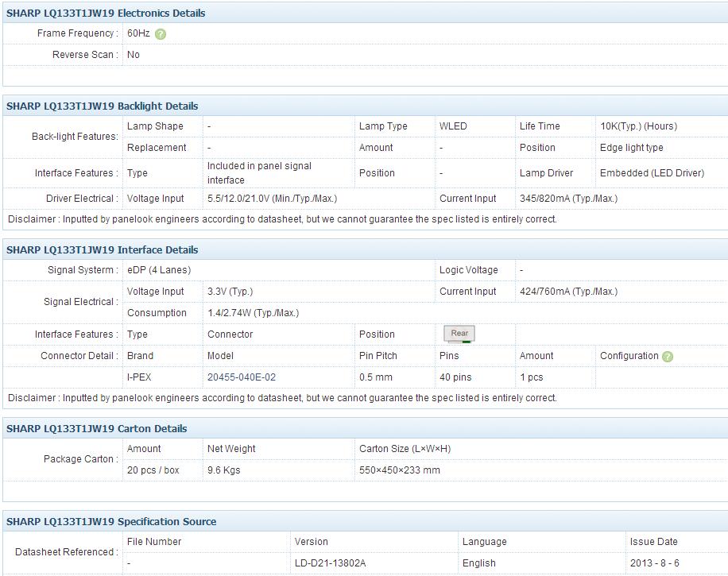Click Issue Date column header
Image resolution: width=728 pixels, height=576 pixels.
coord(654,542)
